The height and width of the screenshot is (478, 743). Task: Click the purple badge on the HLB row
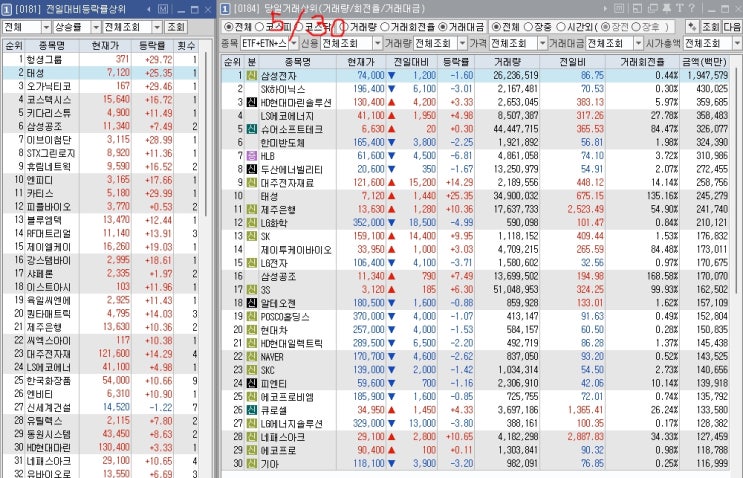(x=252, y=156)
